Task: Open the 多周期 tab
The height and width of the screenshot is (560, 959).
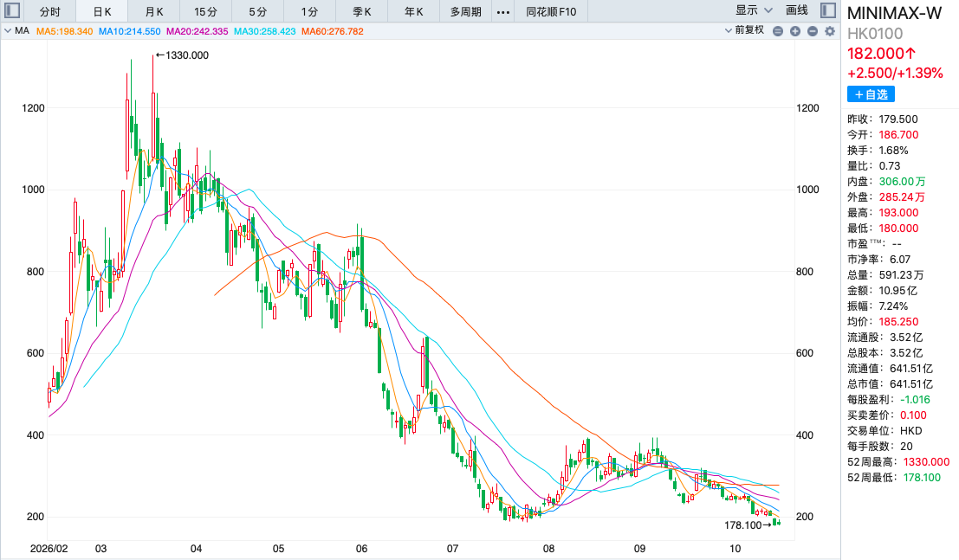Action: (465, 11)
